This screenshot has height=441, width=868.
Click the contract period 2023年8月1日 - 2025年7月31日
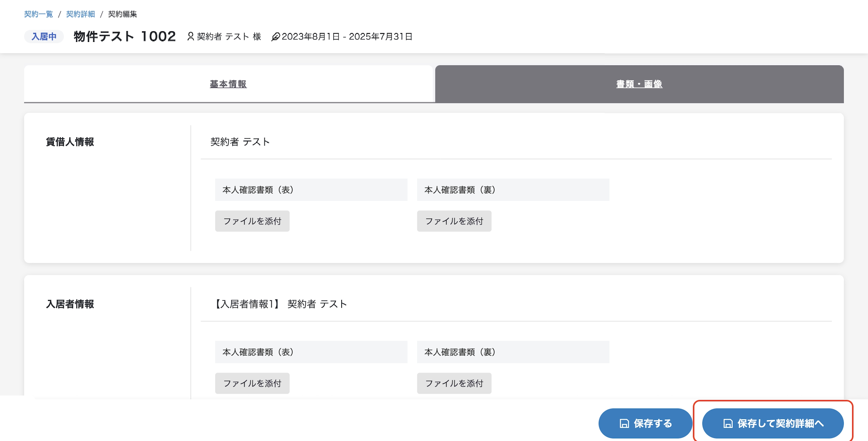tap(347, 36)
